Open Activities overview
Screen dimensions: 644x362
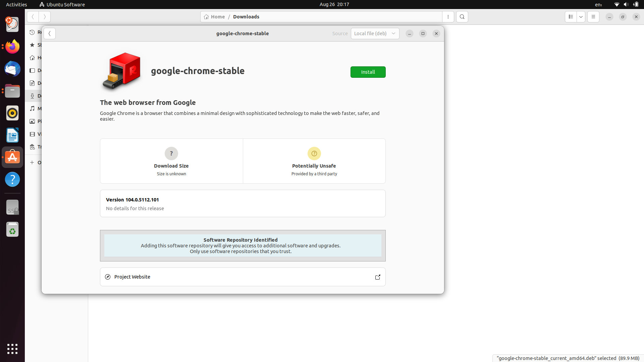click(16, 4)
